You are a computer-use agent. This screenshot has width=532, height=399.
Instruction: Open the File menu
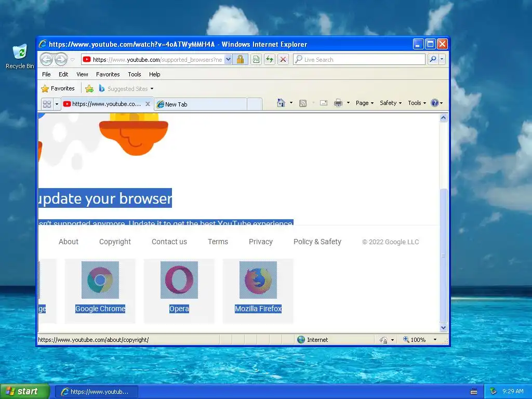coord(46,74)
